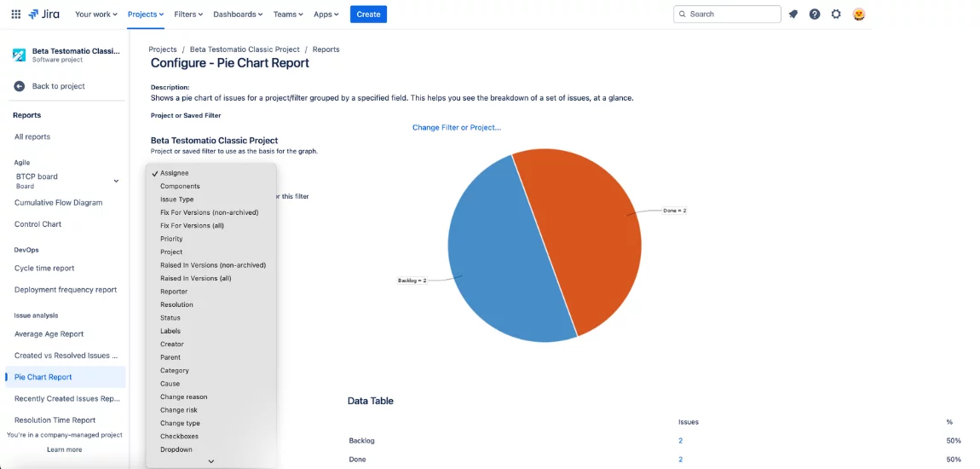Select the checked Assignee option
This screenshot has width=980, height=469.
(175, 173)
